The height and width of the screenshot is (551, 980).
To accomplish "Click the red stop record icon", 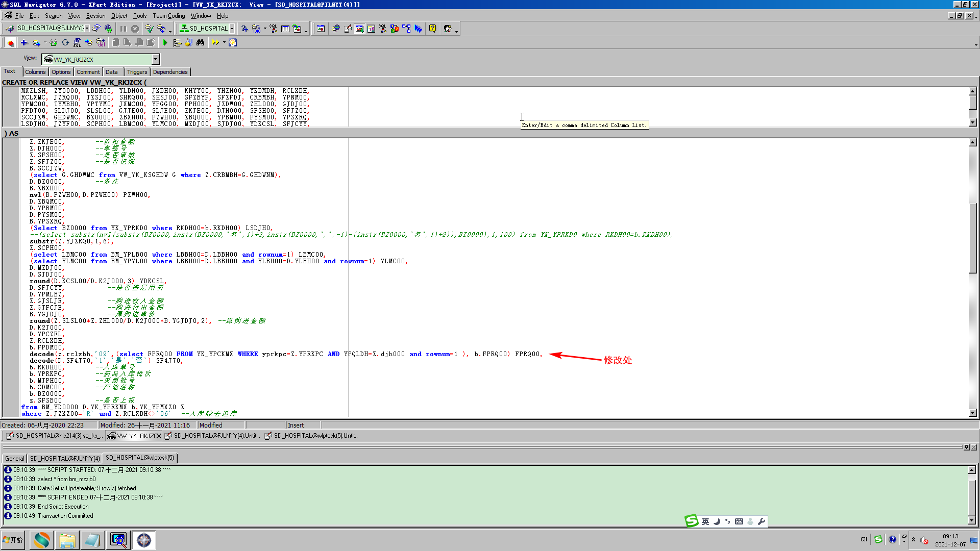I will click(10, 43).
